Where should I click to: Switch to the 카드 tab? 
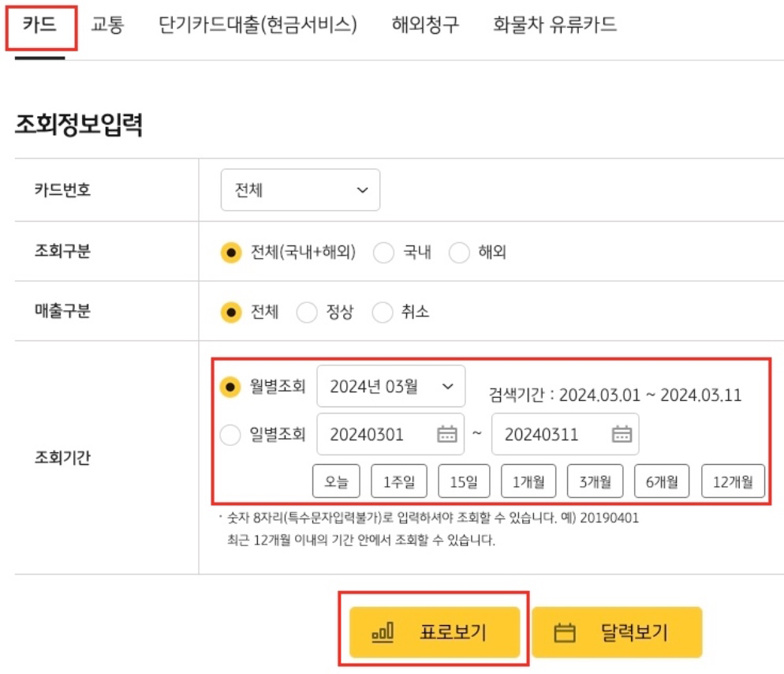[x=40, y=24]
